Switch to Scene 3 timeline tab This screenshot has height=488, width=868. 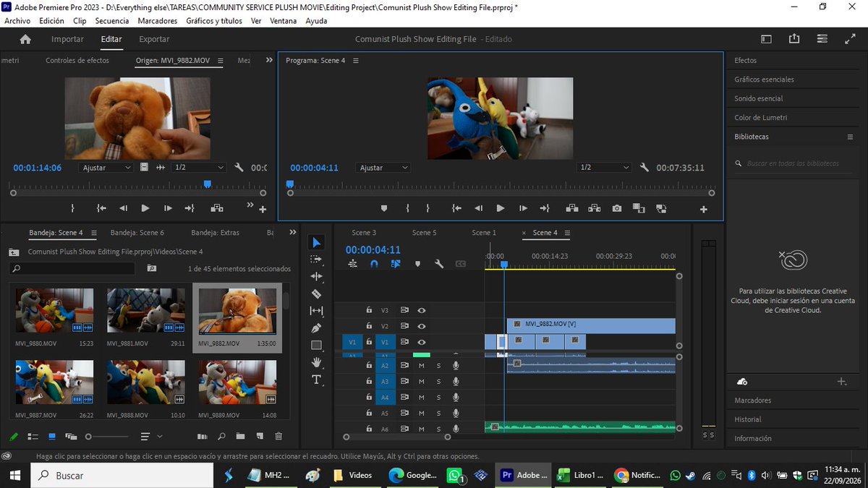(364, 233)
